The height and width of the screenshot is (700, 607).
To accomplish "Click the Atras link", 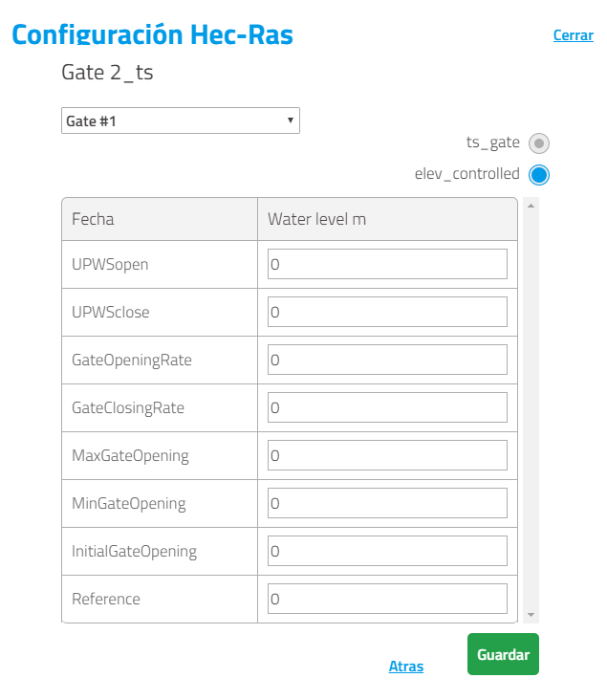I will click(405, 667).
